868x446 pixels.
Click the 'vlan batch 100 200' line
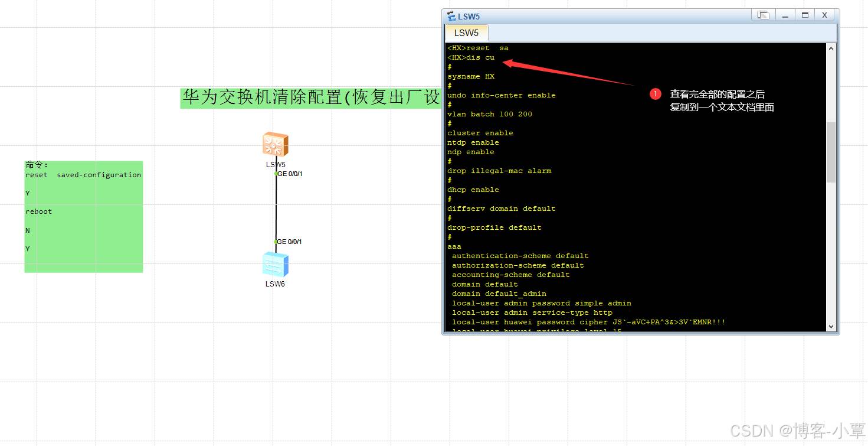pos(490,114)
